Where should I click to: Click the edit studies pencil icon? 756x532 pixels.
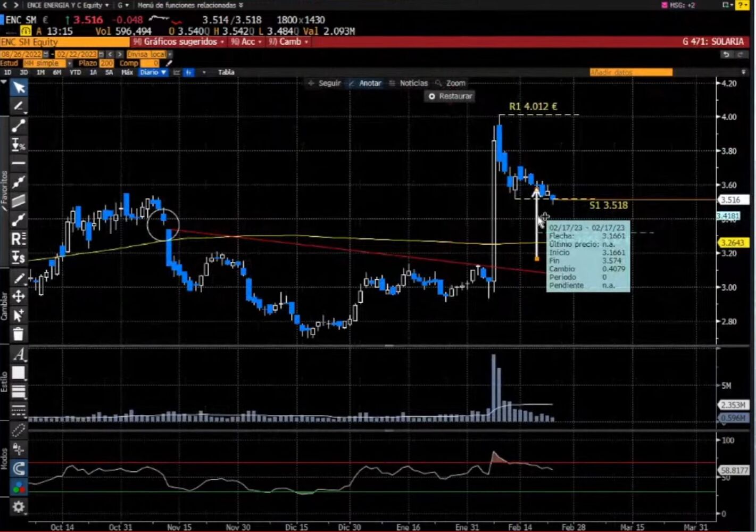[x=169, y=63]
